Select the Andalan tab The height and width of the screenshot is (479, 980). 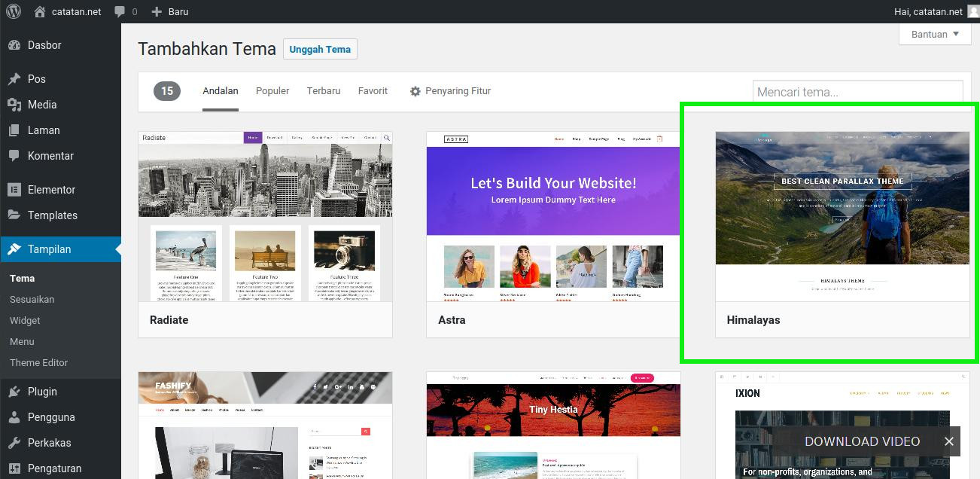(221, 91)
